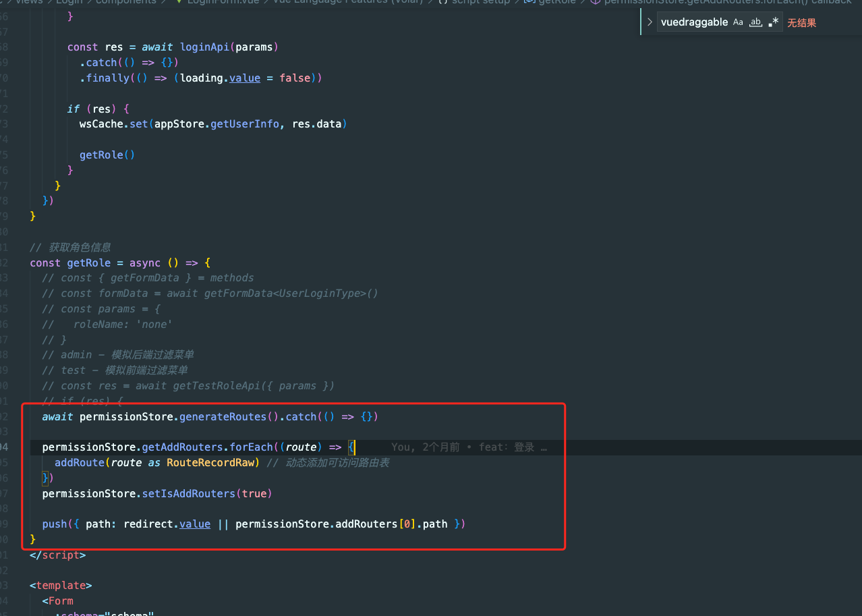Click the script setup symbol icon in breadcrumb
This screenshot has height=616, width=862.
442,2
